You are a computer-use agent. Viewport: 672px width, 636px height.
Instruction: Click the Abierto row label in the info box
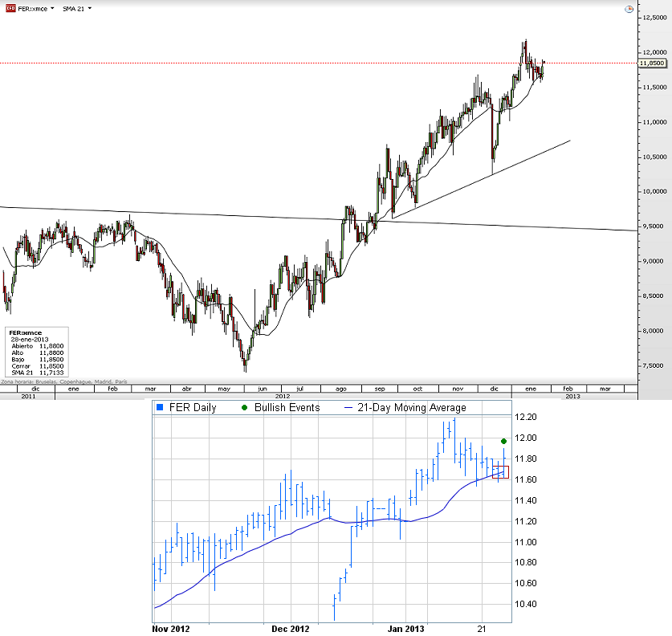(x=22, y=346)
